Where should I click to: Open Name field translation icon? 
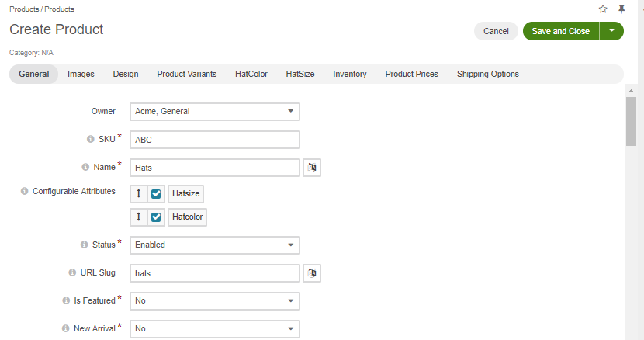click(x=311, y=168)
